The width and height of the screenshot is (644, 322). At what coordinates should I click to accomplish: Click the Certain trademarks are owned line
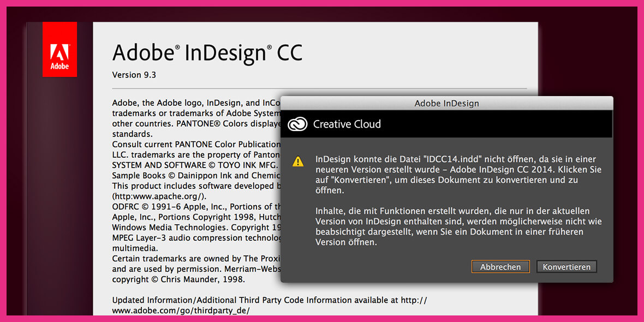coord(196,259)
